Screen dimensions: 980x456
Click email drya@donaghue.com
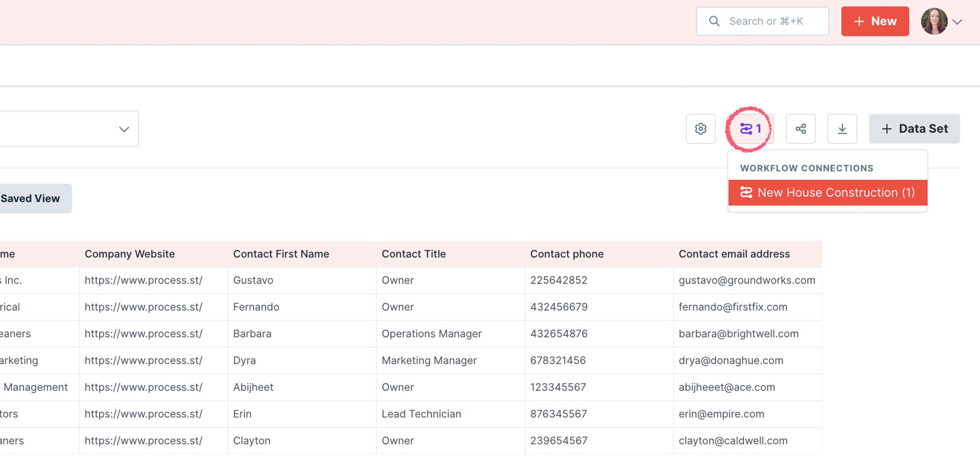731,360
